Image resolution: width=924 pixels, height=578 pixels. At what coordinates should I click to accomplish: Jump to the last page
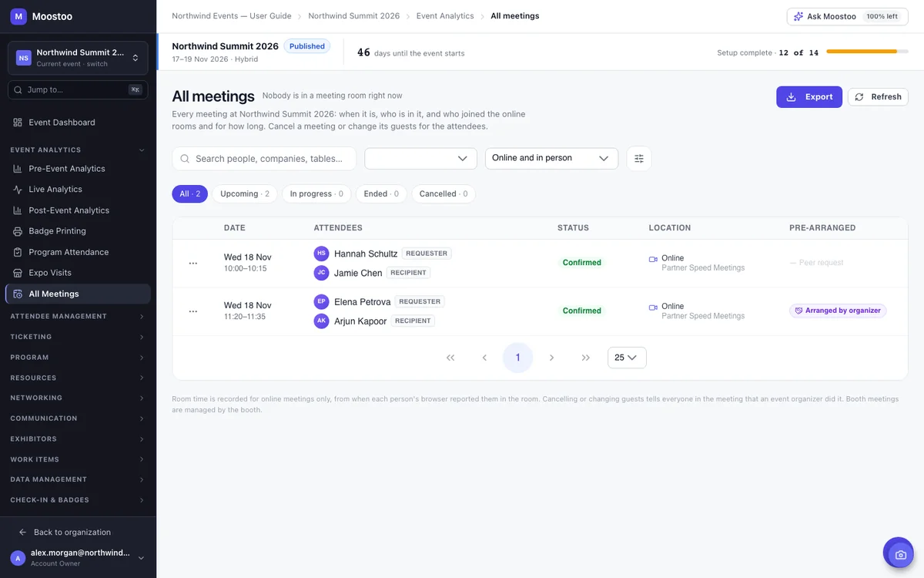(x=586, y=358)
